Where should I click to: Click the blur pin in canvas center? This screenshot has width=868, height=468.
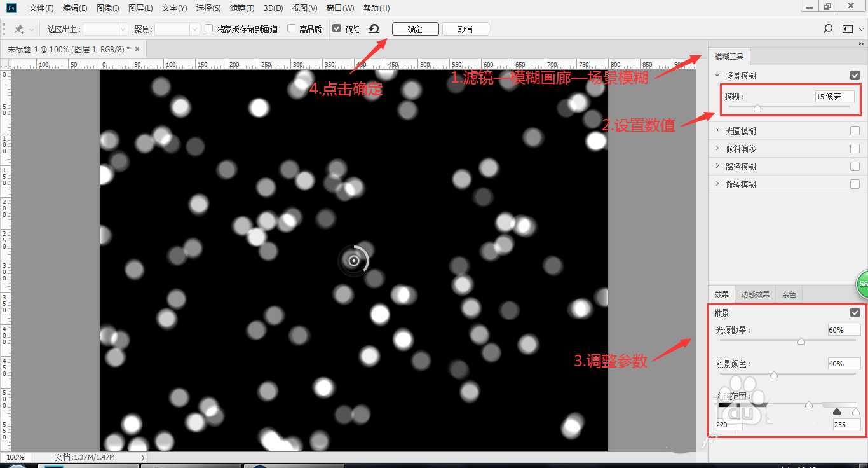point(354,261)
